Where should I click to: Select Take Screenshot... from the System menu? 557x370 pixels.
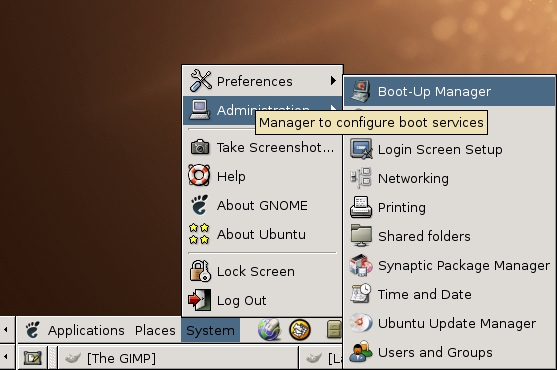(263, 147)
